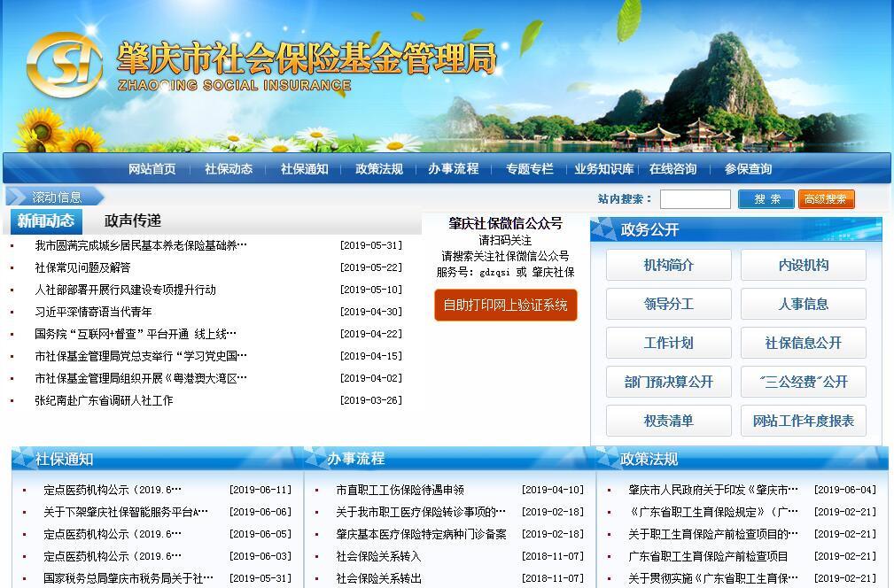Click the 滚动信息 arrow banner
The width and height of the screenshot is (894, 588).
[56, 197]
